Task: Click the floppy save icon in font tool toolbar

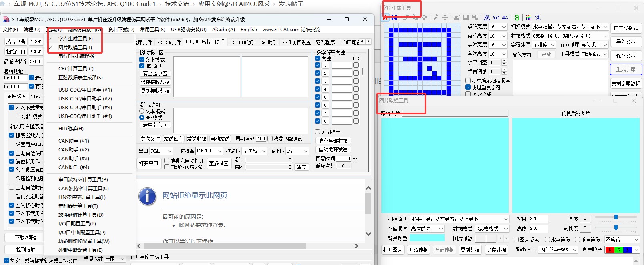Action: coord(466,18)
